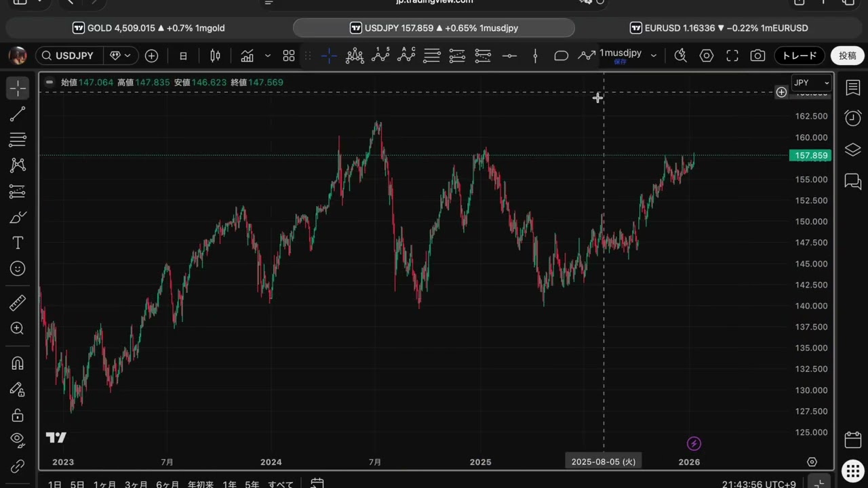Expand the indicators dropdown chevron

click(x=267, y=56)
